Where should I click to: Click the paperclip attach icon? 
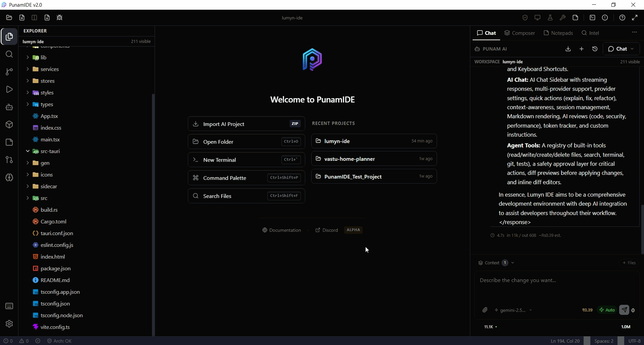[x=485, y=310]
